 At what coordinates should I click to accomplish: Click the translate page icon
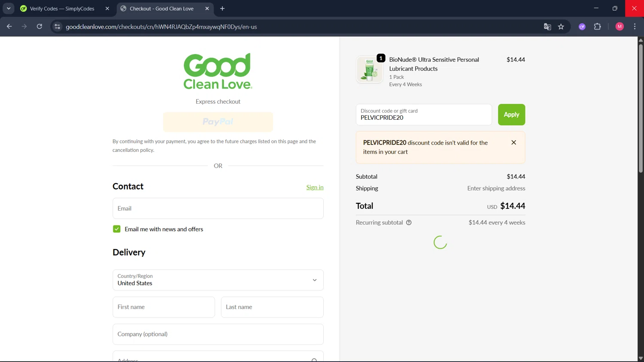pos(547,27)
